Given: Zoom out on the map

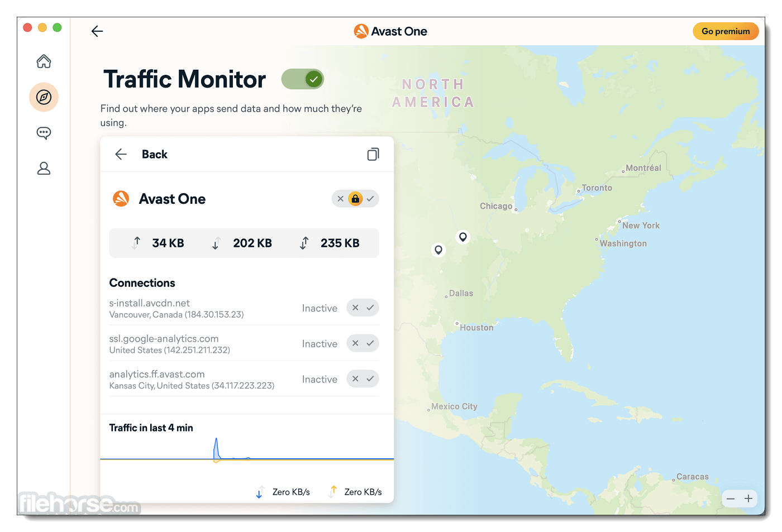Looking at the screenshot, I should tap(731, 499).
